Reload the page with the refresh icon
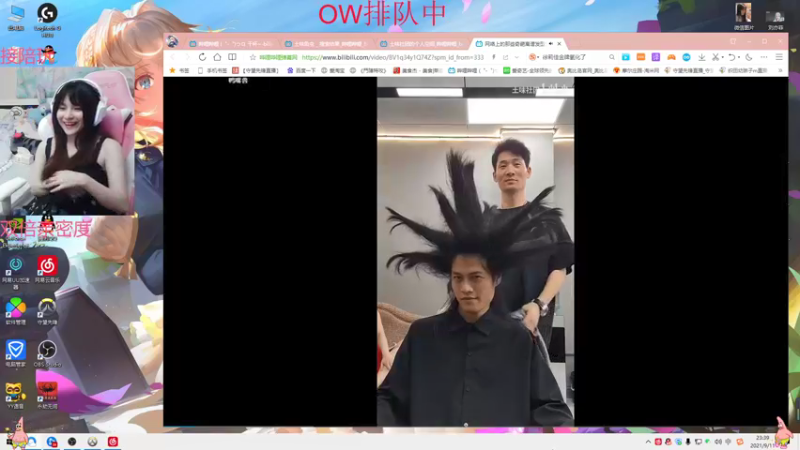The width and height of the screenshot is (800, 450). click(202, 57)
